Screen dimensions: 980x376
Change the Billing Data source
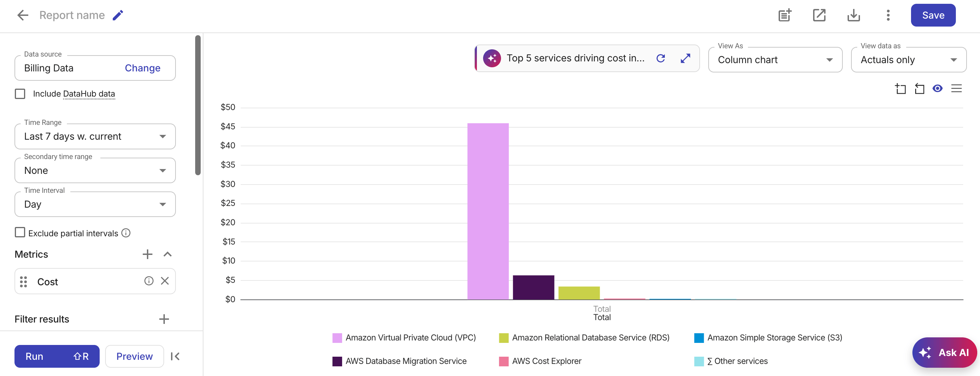coord(143,68)
